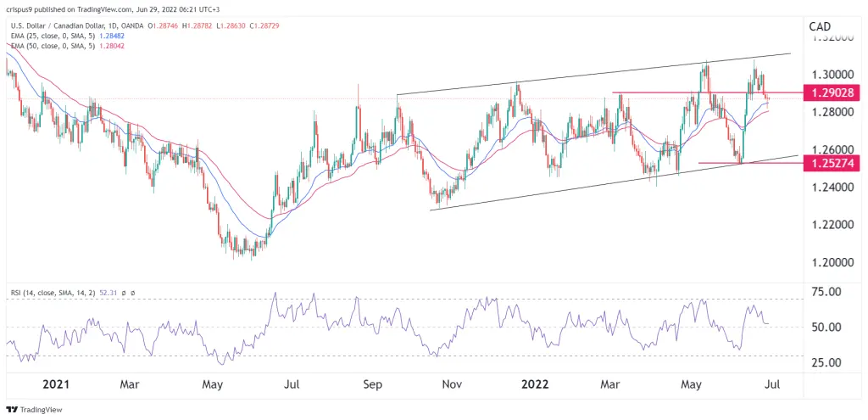Click the 1.28000 price axis value
This screenshot has height=420, width=868.
pos(832,113)
